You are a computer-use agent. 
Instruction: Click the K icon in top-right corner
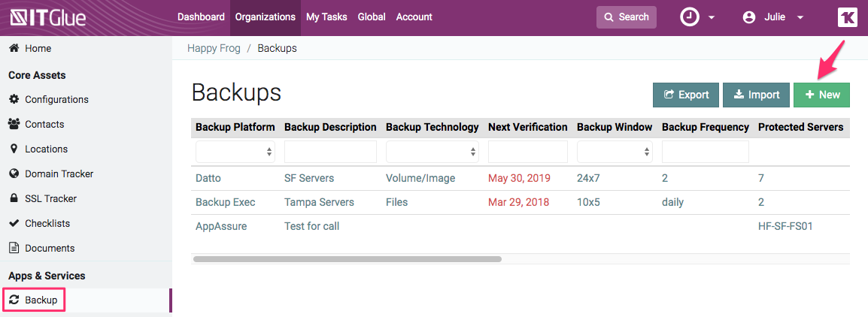(847, 17)
